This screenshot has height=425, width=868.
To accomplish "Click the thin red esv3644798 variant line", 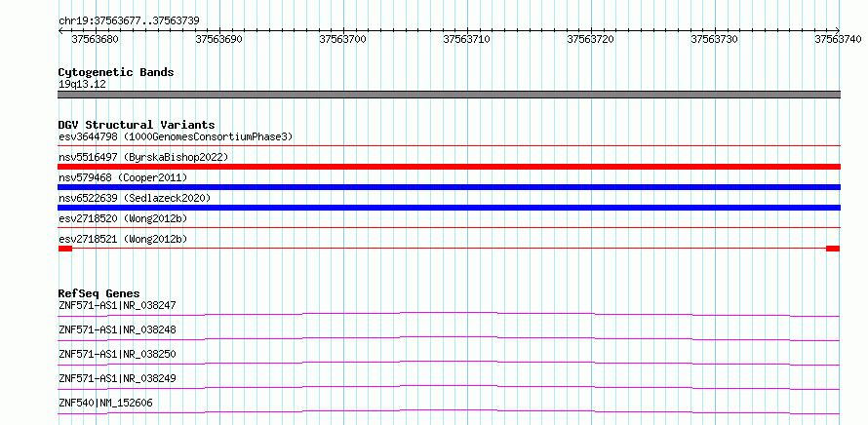I will click(x=450, y=146).
